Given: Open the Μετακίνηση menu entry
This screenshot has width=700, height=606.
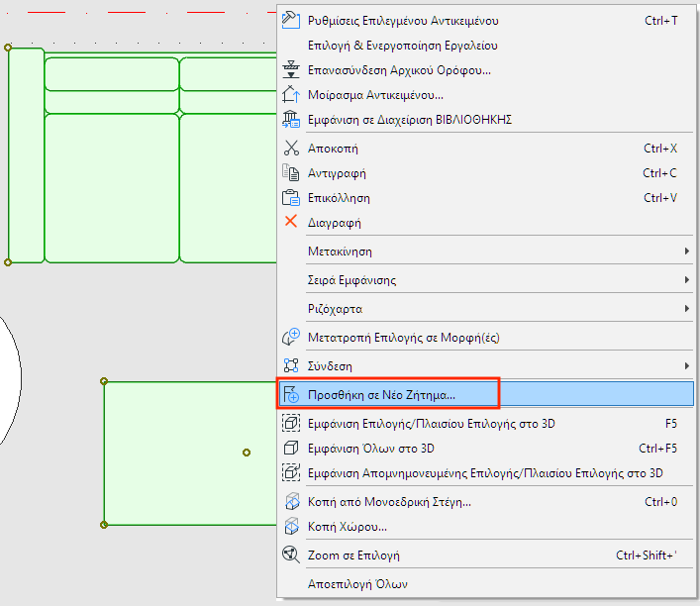Looking at the screenshot, I should pos(485,252).
